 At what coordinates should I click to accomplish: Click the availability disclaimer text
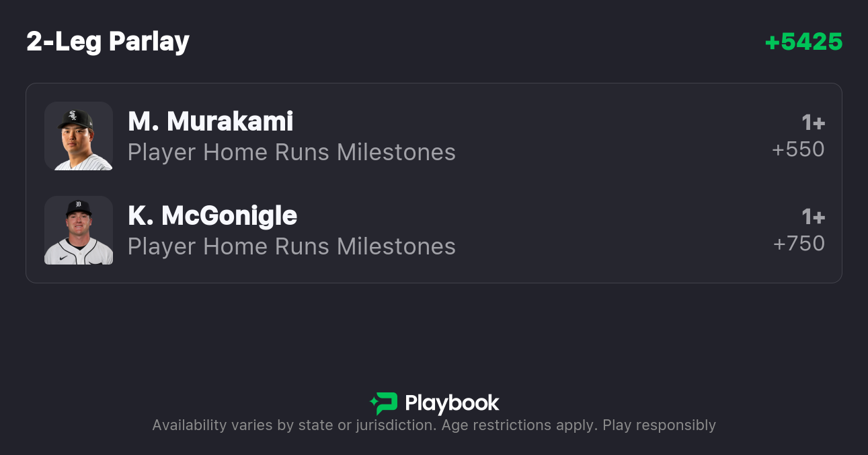coord(434,425)
